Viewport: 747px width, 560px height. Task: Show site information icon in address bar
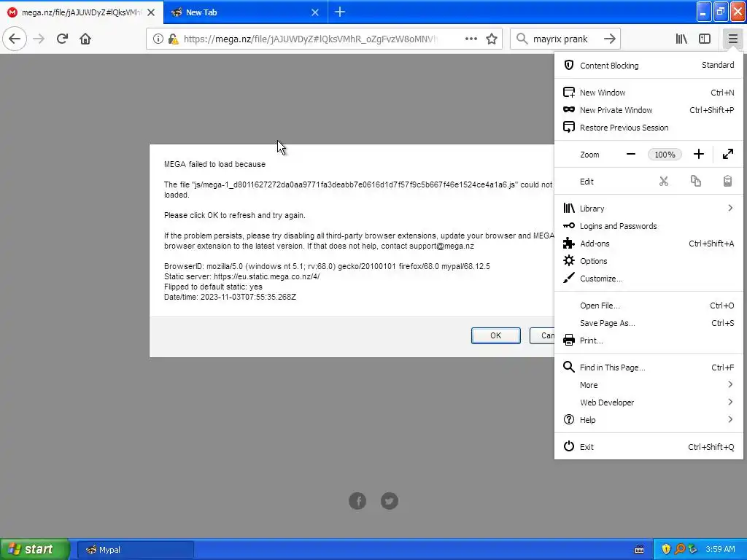(158, 39)
